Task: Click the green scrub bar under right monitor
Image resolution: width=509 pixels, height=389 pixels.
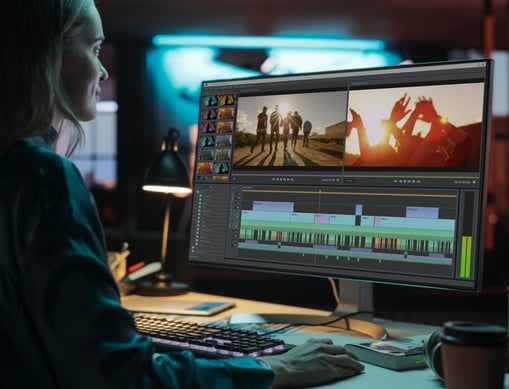Action: pos(411,175)
